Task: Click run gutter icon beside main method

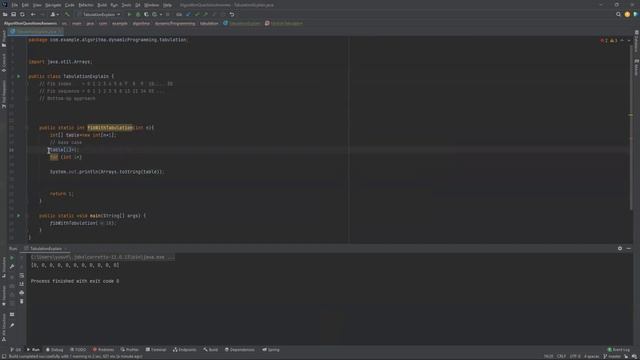Action: [18, 216]
